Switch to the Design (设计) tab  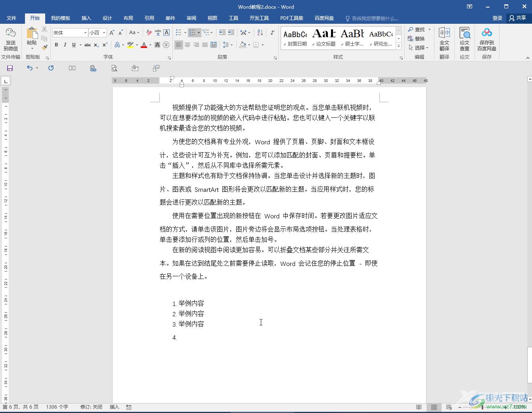point(107,18)
